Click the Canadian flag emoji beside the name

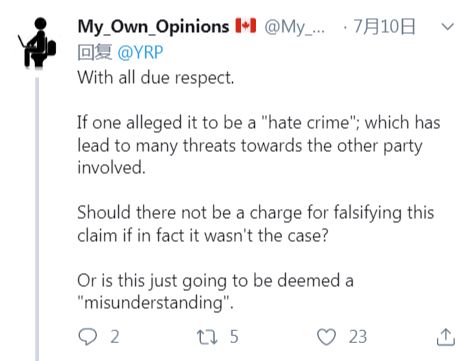point(246,26)
